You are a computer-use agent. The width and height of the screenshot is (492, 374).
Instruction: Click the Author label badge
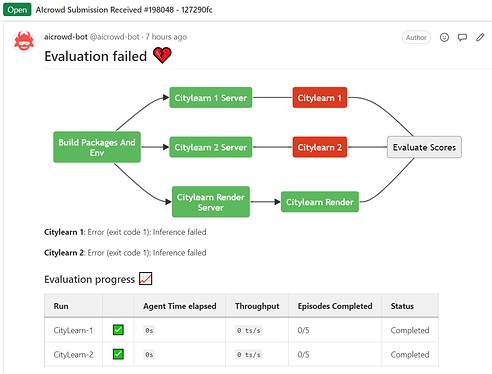416,37
